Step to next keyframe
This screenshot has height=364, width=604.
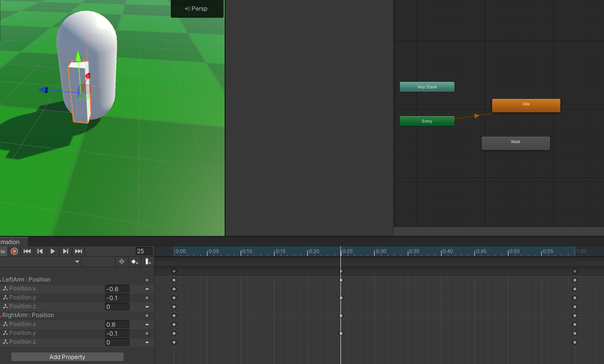[65, 251]
